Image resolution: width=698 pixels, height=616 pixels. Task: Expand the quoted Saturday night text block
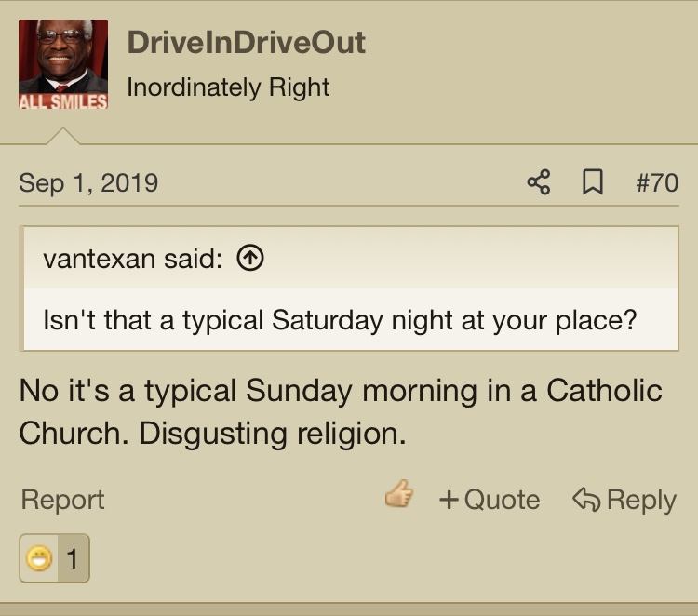[x=340, y=320]
